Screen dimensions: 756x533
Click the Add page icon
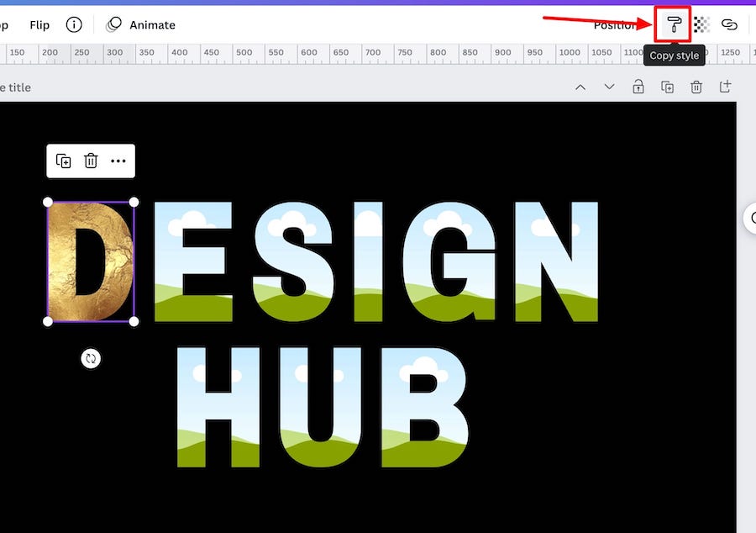coord(725,87)
